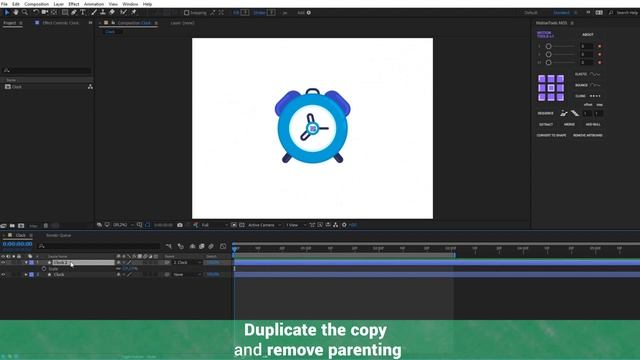The height and width of the screenshot is (360, 640).
Task: Toggle the Snapping checkbox
Action: tap(187, 13)
